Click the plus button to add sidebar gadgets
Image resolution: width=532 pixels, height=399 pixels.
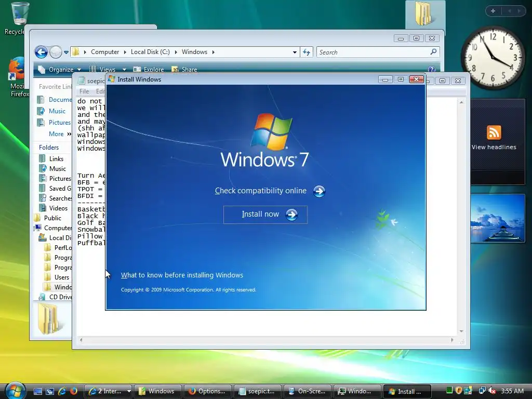[493, 11]
